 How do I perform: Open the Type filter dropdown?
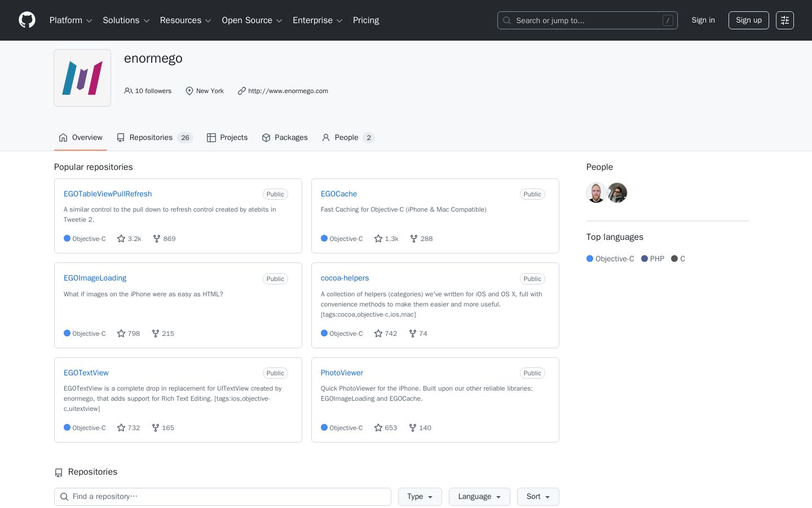pyautogui.click(x=420, y=497)
